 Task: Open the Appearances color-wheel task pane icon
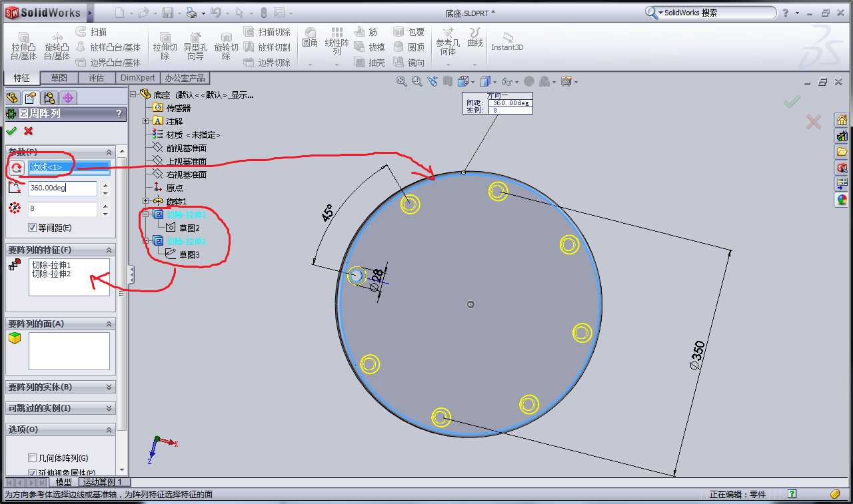pos(842,198)
